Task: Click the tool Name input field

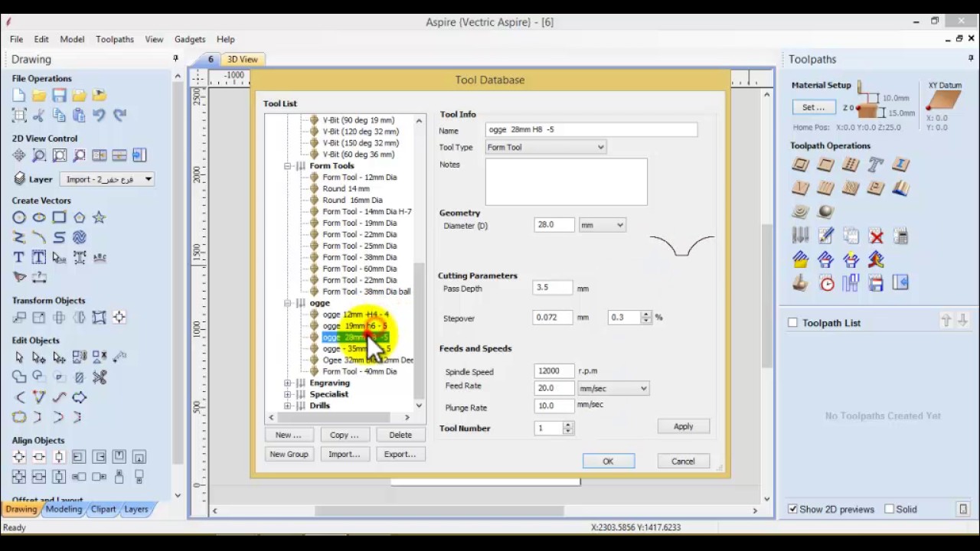Action: tap(591, 130)
